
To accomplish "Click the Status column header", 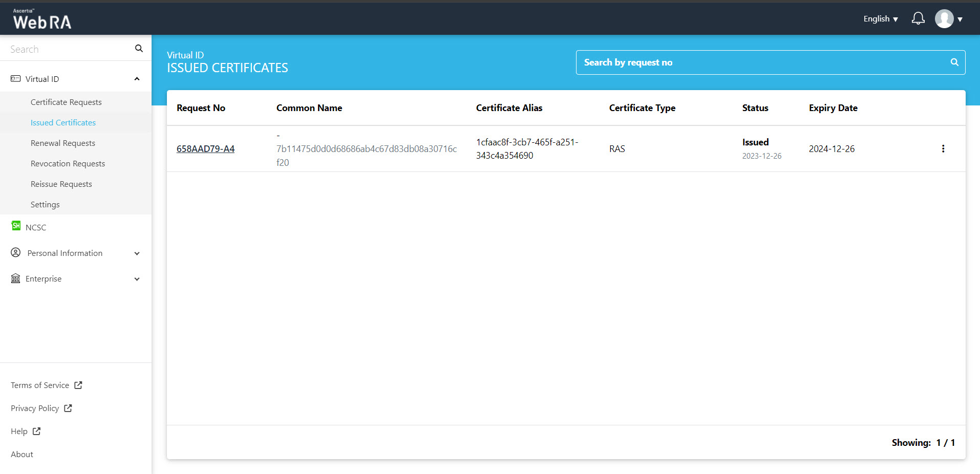I will 755,108.
